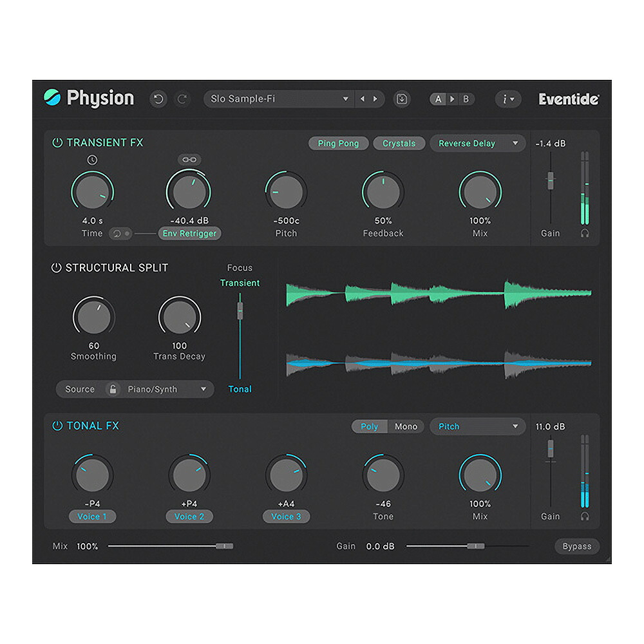Click the master 0.0 dB value
Viewport: 644px width, 644px height.
click(380, 546)
